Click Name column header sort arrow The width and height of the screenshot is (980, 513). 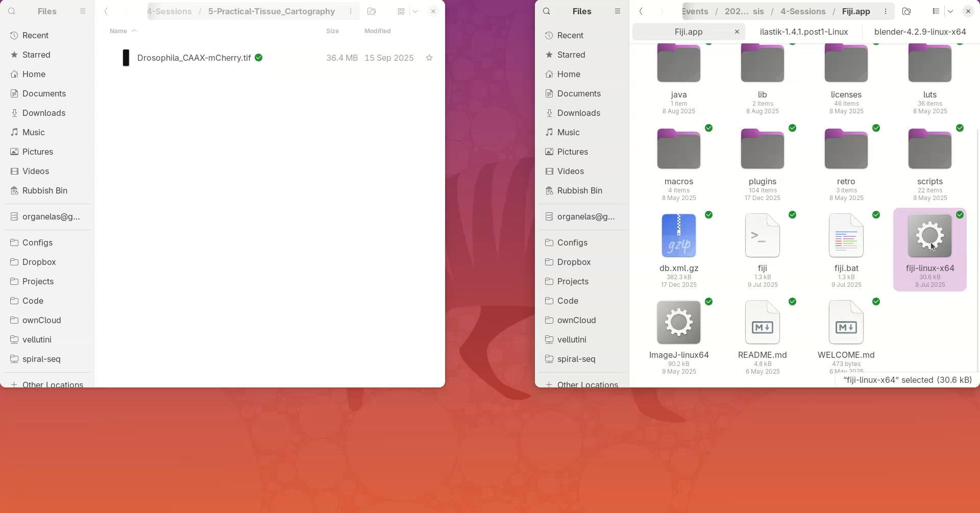[x=134, y=31]
